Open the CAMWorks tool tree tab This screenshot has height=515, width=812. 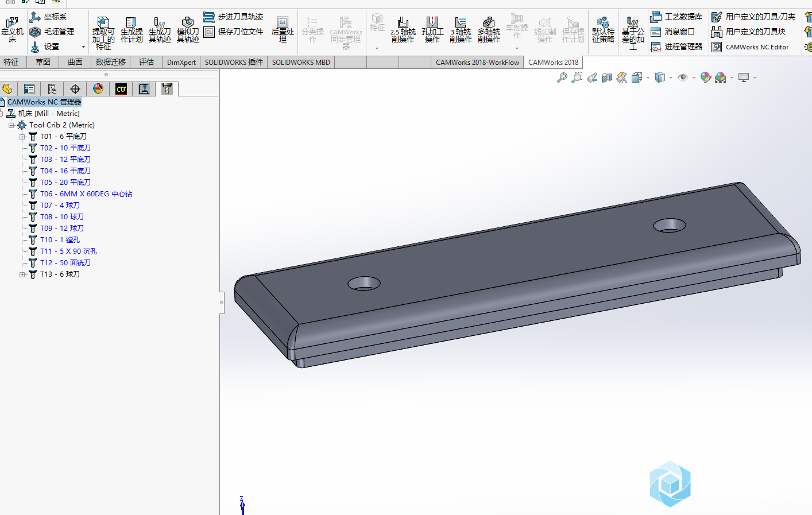[167, 89]
